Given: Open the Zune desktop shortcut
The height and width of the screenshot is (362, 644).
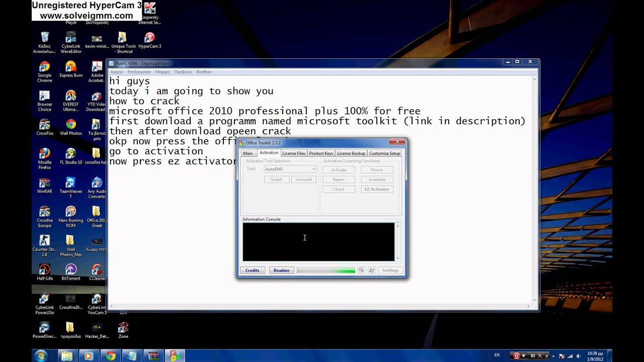Looking at the screenshot, I should tap(123, 330).
